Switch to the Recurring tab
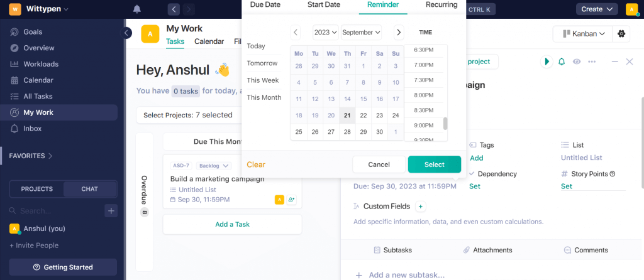This screenshot has width=644, height=280. tap(441, 5)
